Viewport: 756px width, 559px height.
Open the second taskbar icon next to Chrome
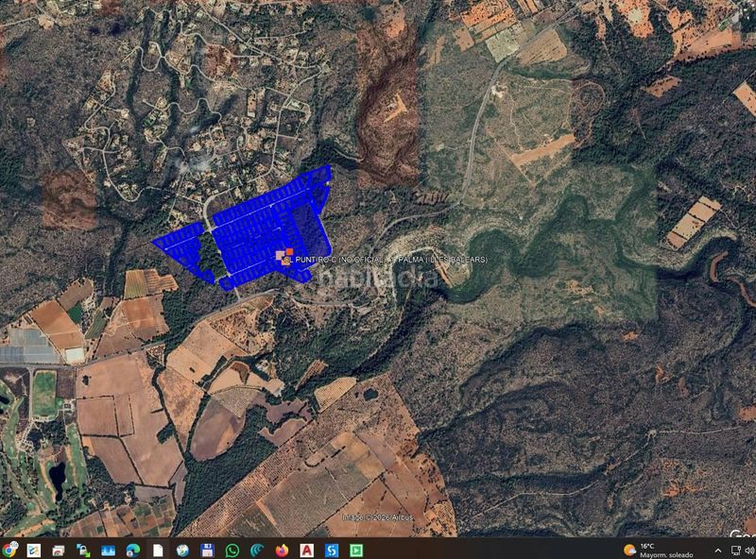[34, 550]
